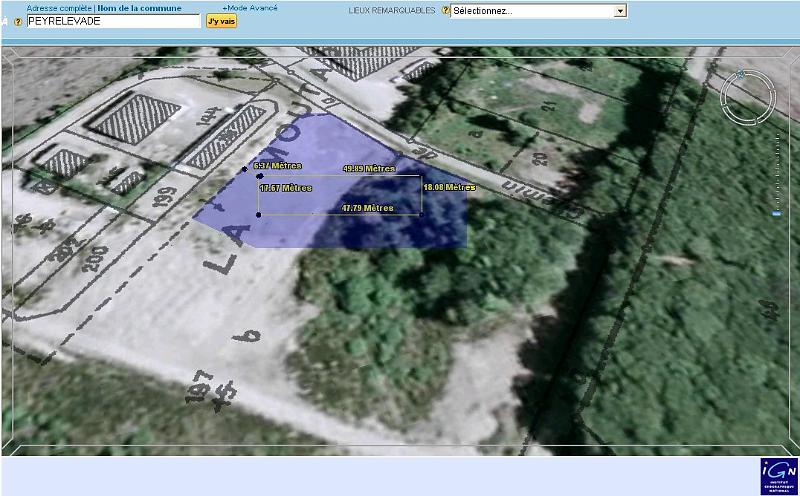Click the 'LIEUX REMARQUABLES' label
Screen dimensions: 800x496
click(x=392, y=11)
